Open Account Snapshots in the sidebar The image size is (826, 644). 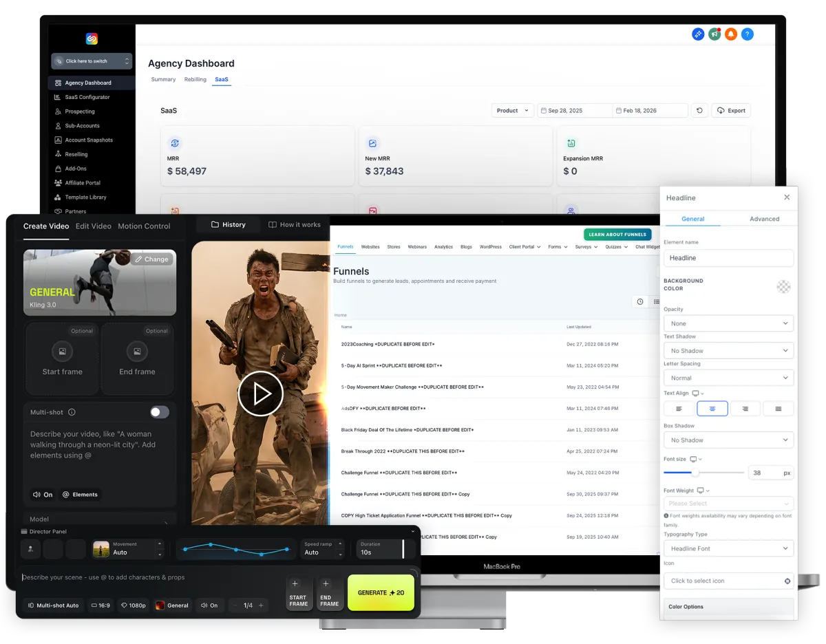(x=89, y=140)
